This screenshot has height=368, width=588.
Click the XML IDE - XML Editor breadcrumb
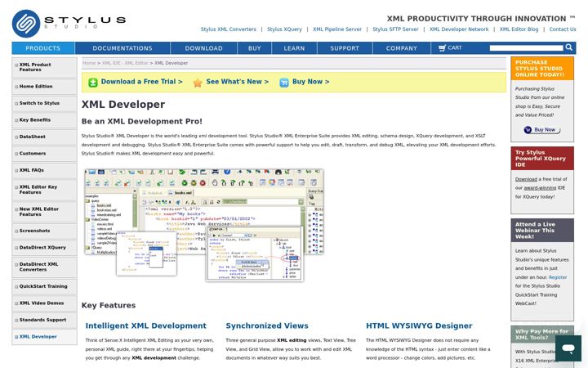point(125,63)
